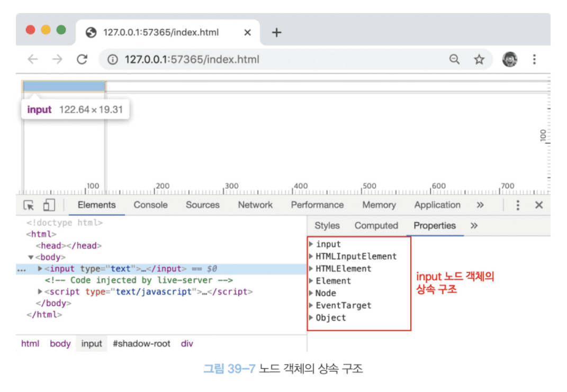This screenshot has width=567, height=392.
Task: Collapse the body element node
Action: [31, 258]
